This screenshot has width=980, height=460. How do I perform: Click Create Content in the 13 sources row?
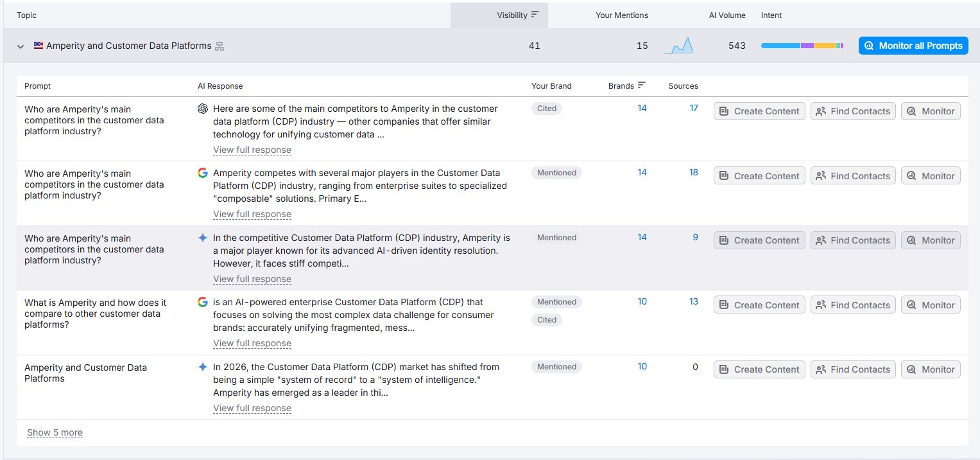pyautogui.click(x=759, y=305)
